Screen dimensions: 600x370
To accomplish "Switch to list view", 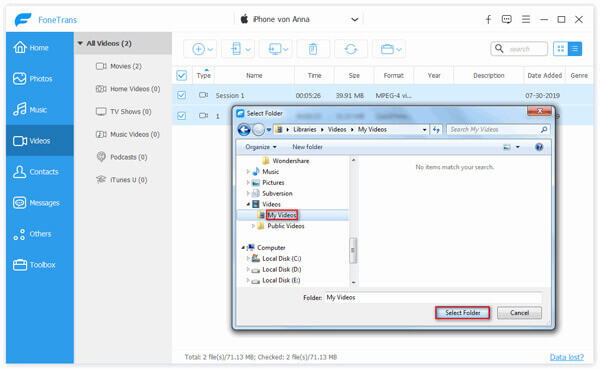I will pos(575,49).
